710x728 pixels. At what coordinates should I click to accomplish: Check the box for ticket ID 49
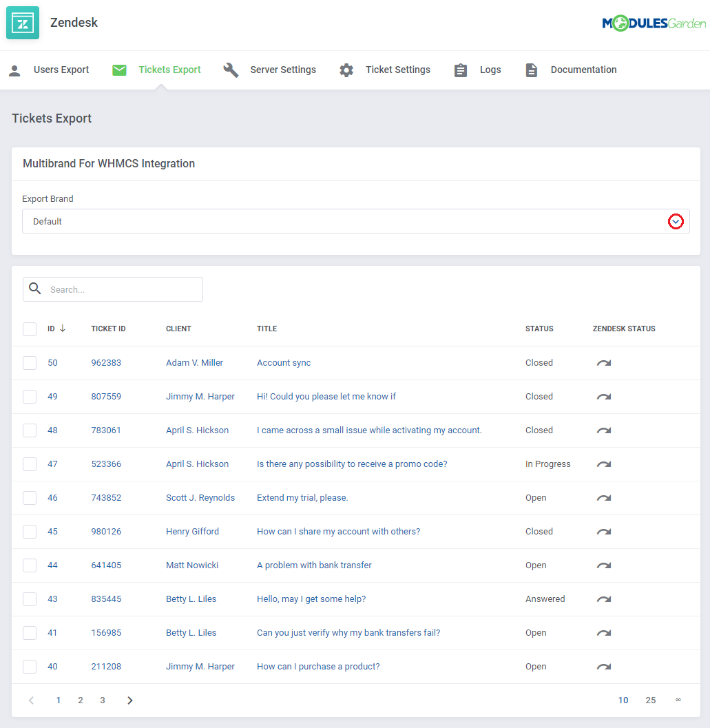coord(30,397)
